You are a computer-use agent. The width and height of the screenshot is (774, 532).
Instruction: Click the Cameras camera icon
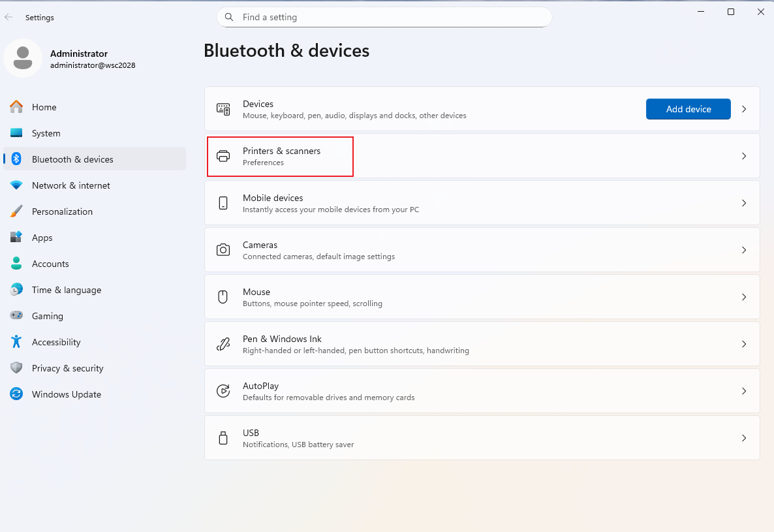click(223, 250)
